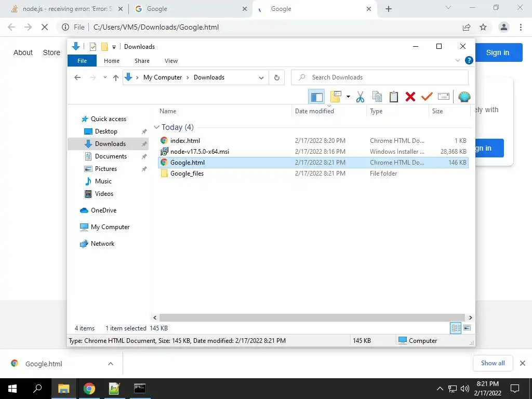Open the Home ribbon tab

point(112,61)
